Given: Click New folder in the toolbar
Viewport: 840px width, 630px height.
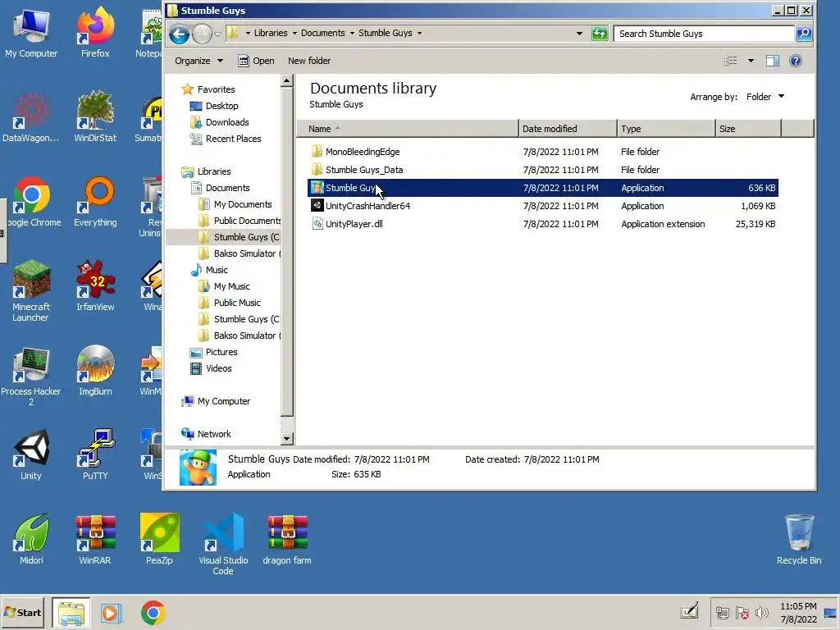Looking at the screenshot, I should (x=309, y=61).
